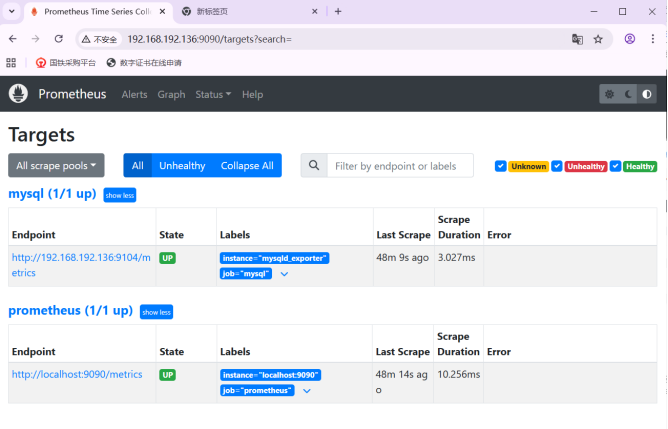Collapse mysql pool with show less
The height and width of the screenshot is (429, 668).
pos(120,195)
